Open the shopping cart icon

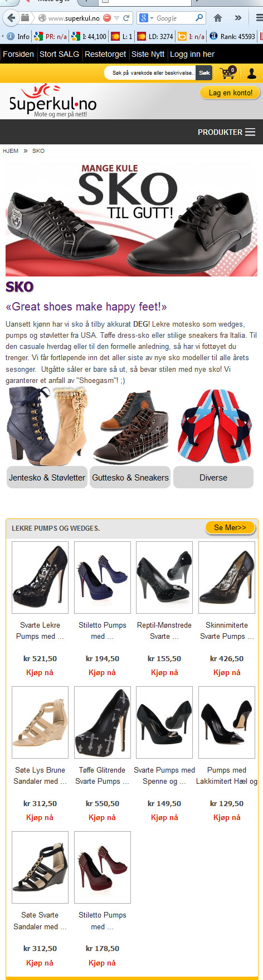tap(227, 72)
